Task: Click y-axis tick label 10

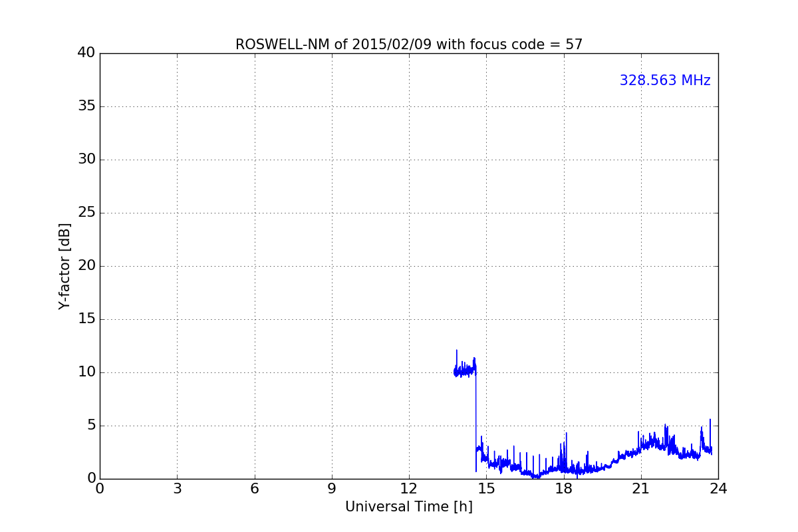Action: tap(86, 372)
